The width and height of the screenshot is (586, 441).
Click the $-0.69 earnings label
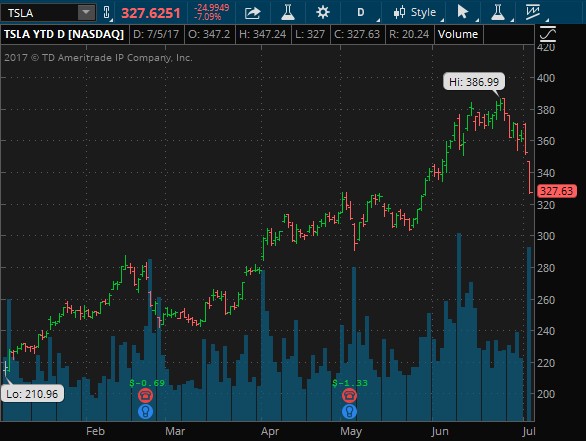pyautogui.click(x=147, y=383)
